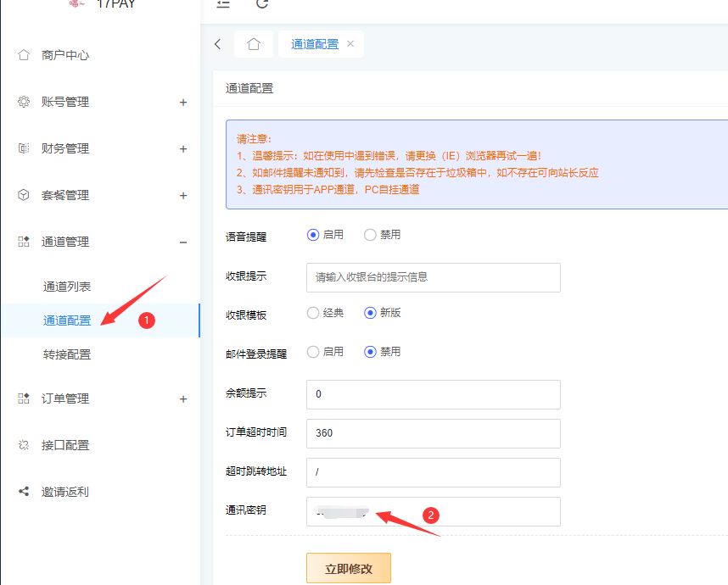This screenshot has width=728, height=585.
Task: Close the 通道配置 tab with X icon
Action: click(x=350, y=44)
